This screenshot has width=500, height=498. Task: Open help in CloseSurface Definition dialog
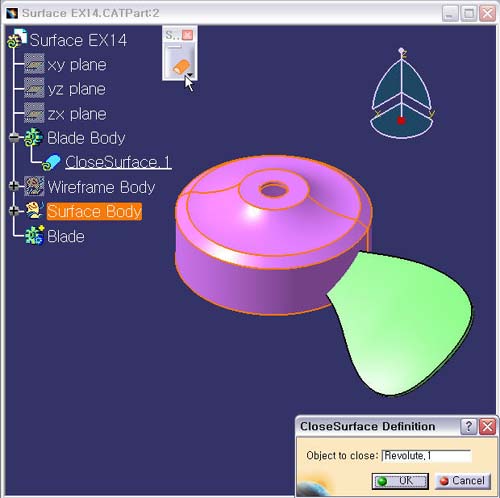pos(469,426)
